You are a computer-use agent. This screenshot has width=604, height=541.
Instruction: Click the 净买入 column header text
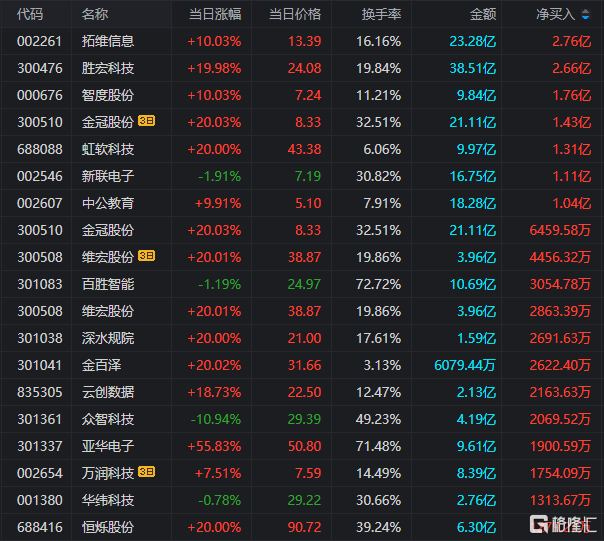pyautogui.click(x=556, y=14)
